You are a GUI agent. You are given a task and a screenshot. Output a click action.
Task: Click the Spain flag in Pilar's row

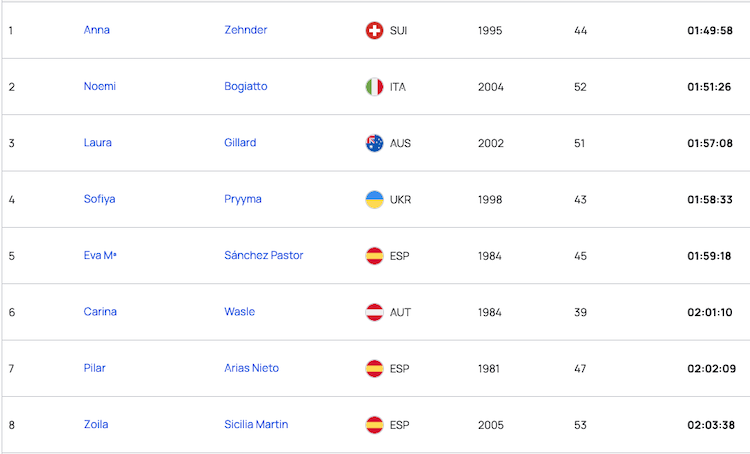(x=375, y=368)
